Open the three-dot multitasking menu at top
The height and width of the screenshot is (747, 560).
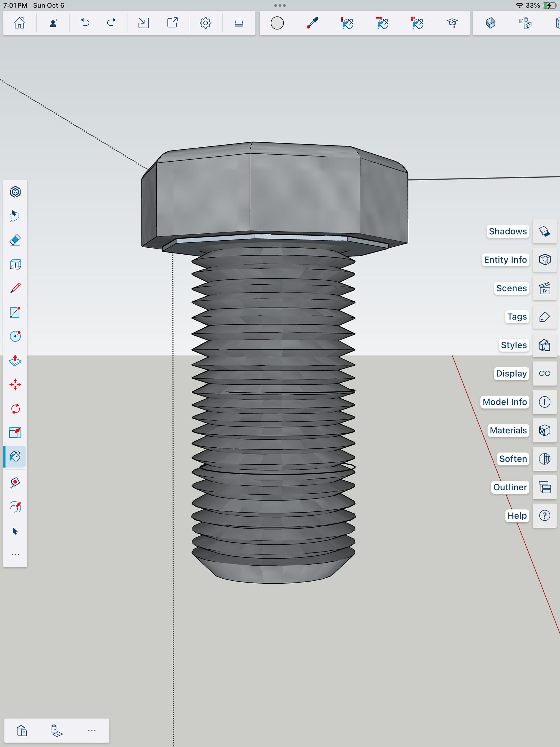coord(280,6)
